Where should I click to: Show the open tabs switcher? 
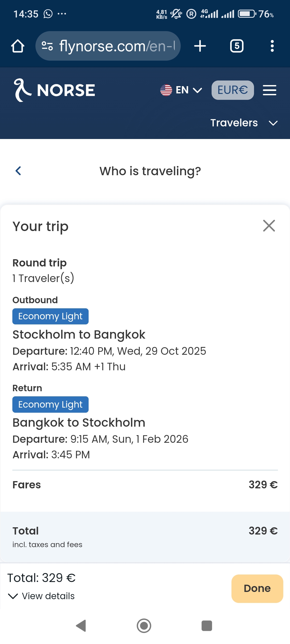click(x=237, y=46)
